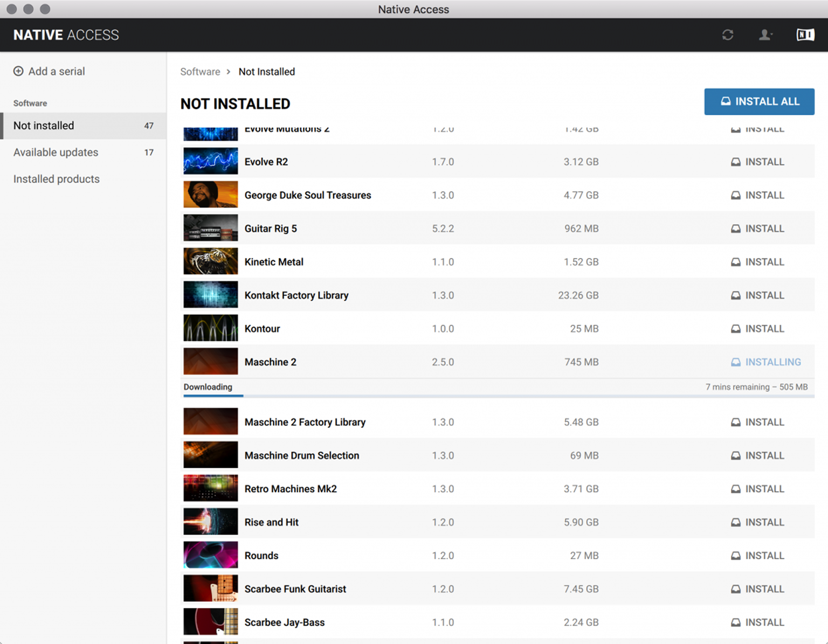Click the Scarbee Jay-Bass thumbnail

click(210, 622)
